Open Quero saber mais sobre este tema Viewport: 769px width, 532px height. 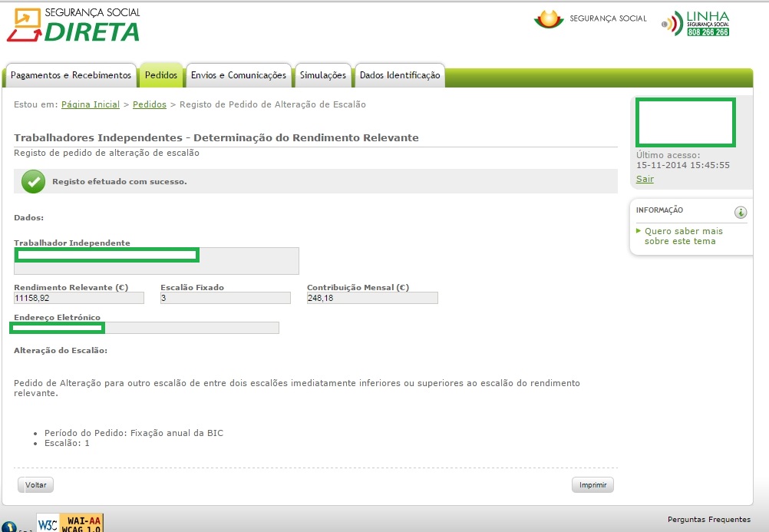683,236
